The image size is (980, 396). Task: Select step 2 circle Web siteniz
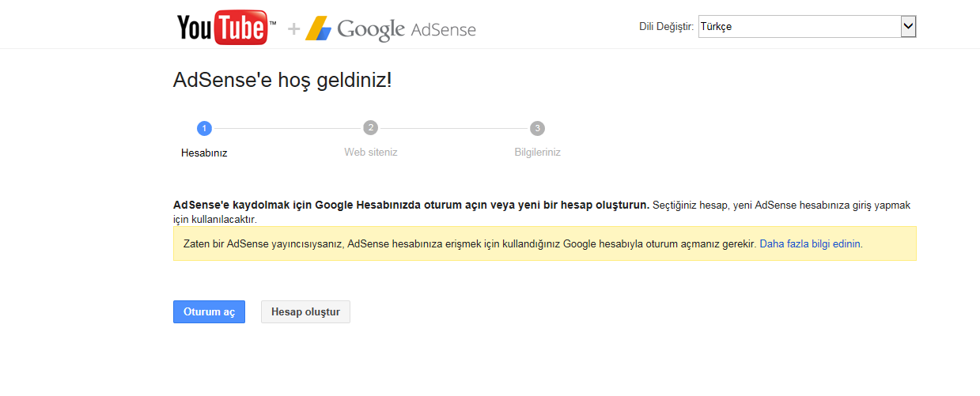[370, 128]
